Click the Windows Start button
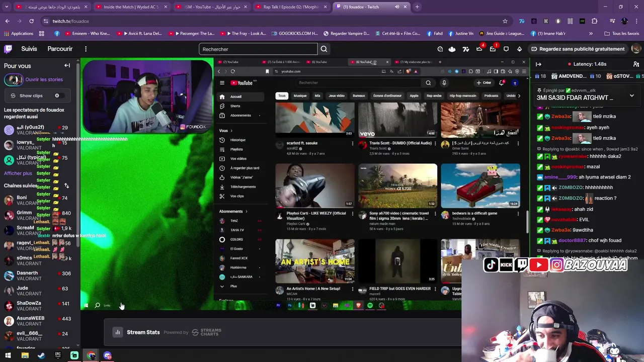The image size is (644, 362). [x=8, y=355]
